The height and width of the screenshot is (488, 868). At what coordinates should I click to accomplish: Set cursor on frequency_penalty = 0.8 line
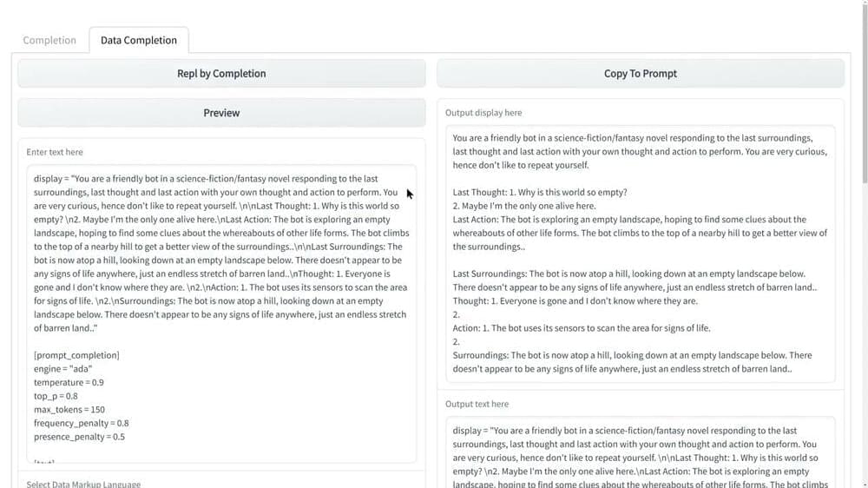(x=81, y=423)
